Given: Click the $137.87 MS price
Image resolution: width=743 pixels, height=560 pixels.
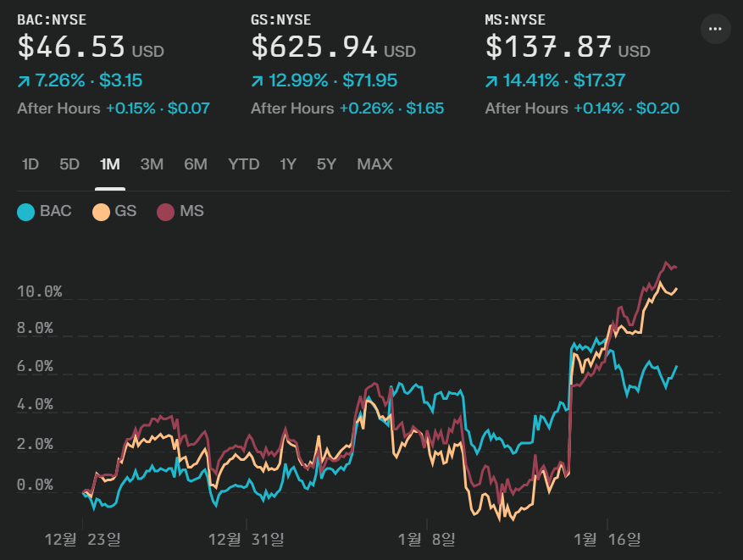Looking at the screenshot, I should click(548, 47).
